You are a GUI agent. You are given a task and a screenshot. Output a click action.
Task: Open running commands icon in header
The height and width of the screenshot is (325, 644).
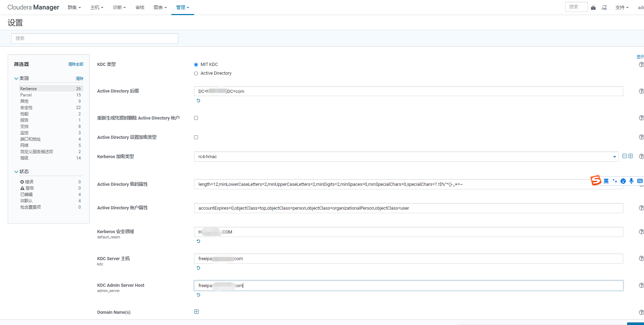(x=604, y=7)
